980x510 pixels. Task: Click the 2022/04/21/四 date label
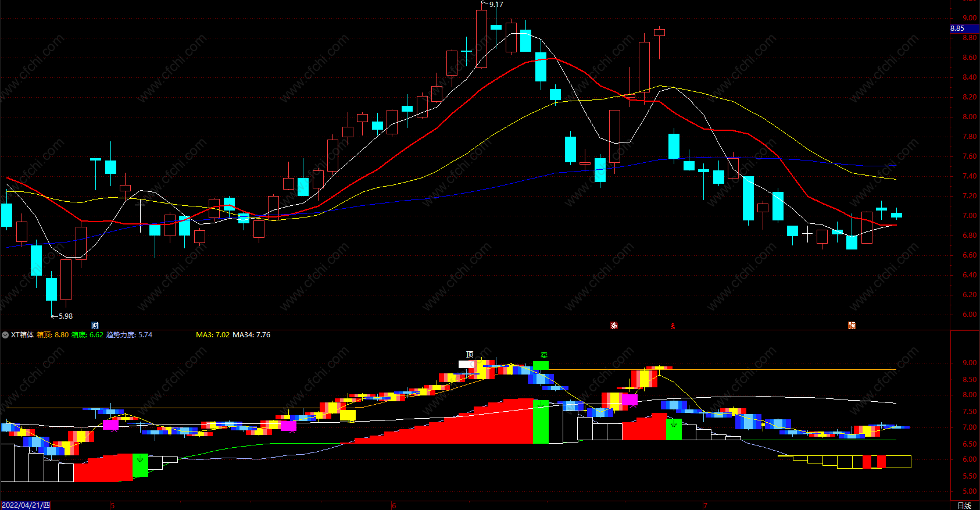[x=26, y=505]
